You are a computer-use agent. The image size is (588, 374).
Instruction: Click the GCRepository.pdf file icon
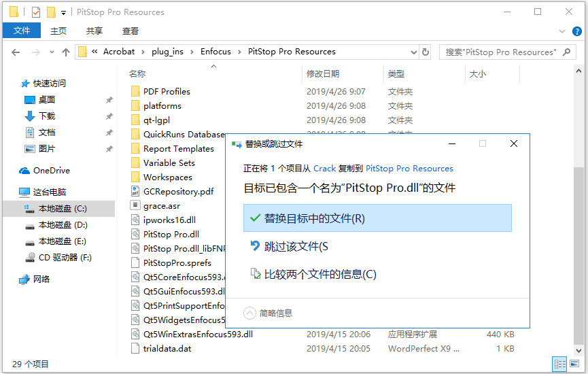pyautogui.click(x=135, y=191)
